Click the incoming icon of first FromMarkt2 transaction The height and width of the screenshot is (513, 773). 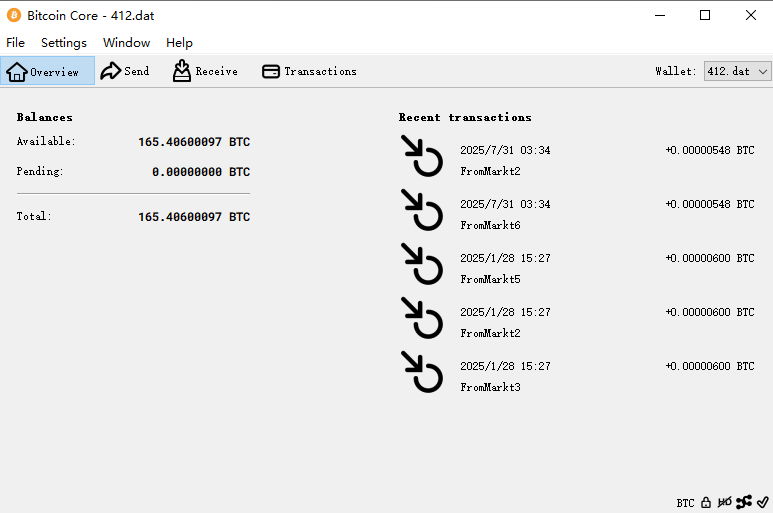422,157
